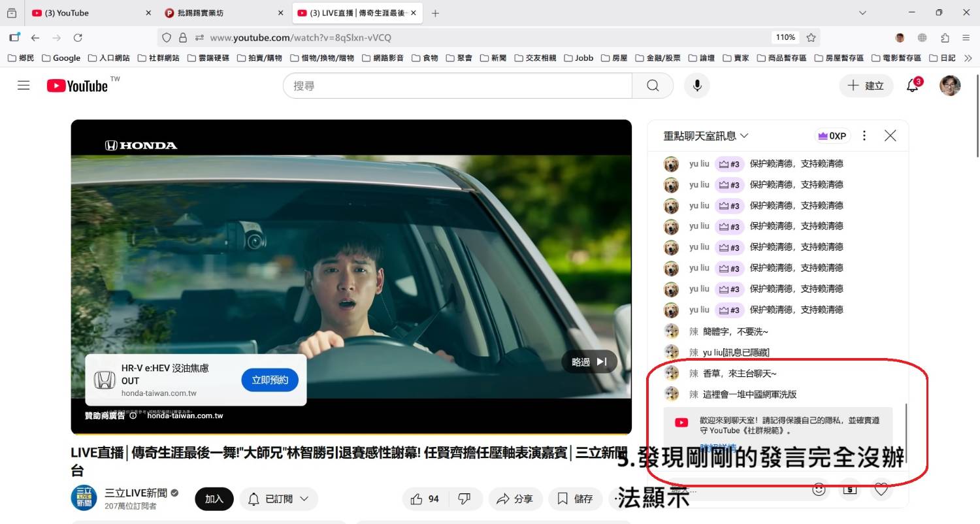Click the voice search microphone icon
This screenshot has width=980, height=524.
pyautogui.click(x=697, y=86)
